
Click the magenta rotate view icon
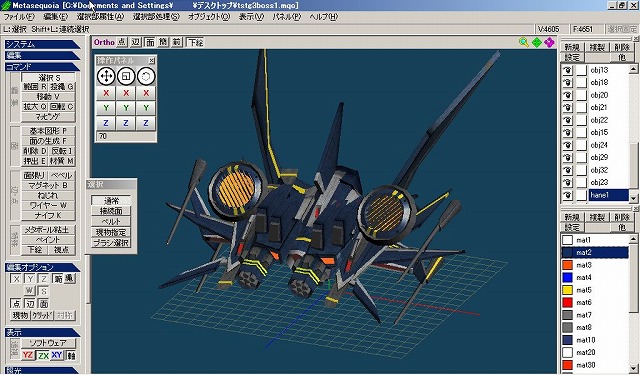(x=549, y=42)
